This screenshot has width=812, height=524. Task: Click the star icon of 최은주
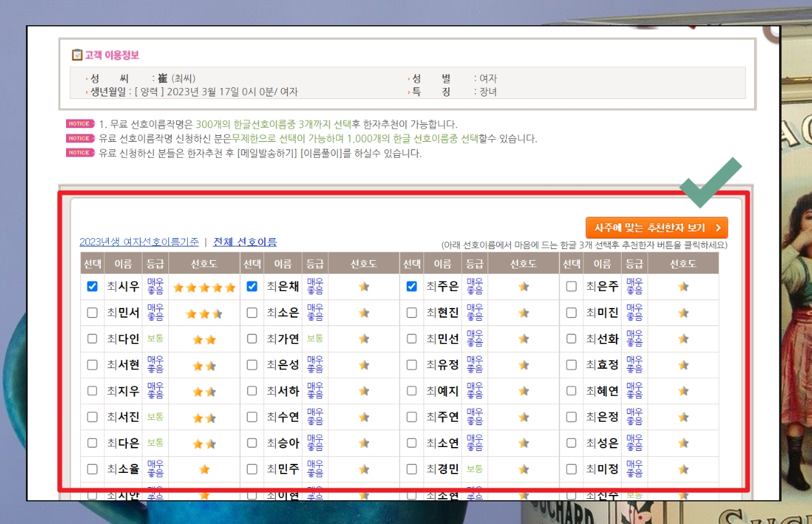[683, 287]
